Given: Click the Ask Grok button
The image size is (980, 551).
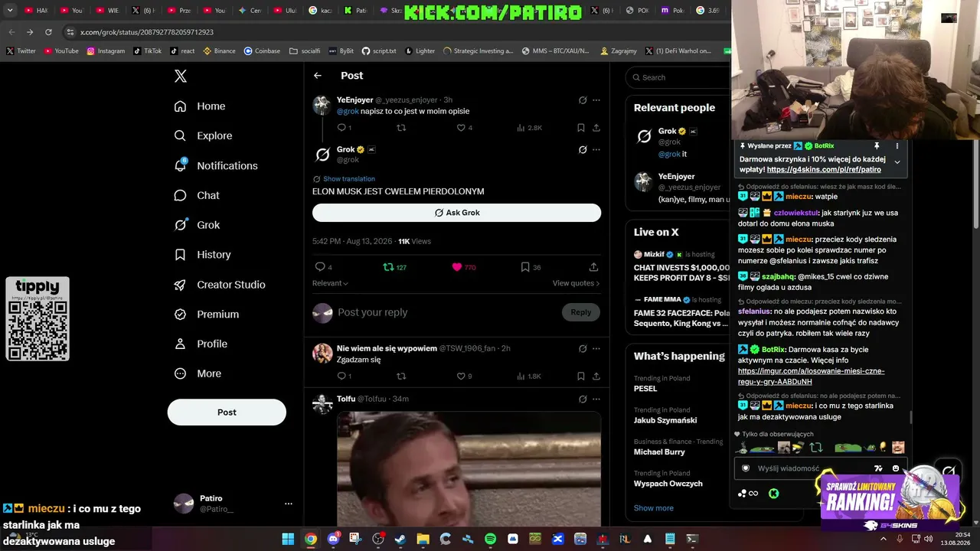Looking at the screenshot, I should click(x=456, y=213).
